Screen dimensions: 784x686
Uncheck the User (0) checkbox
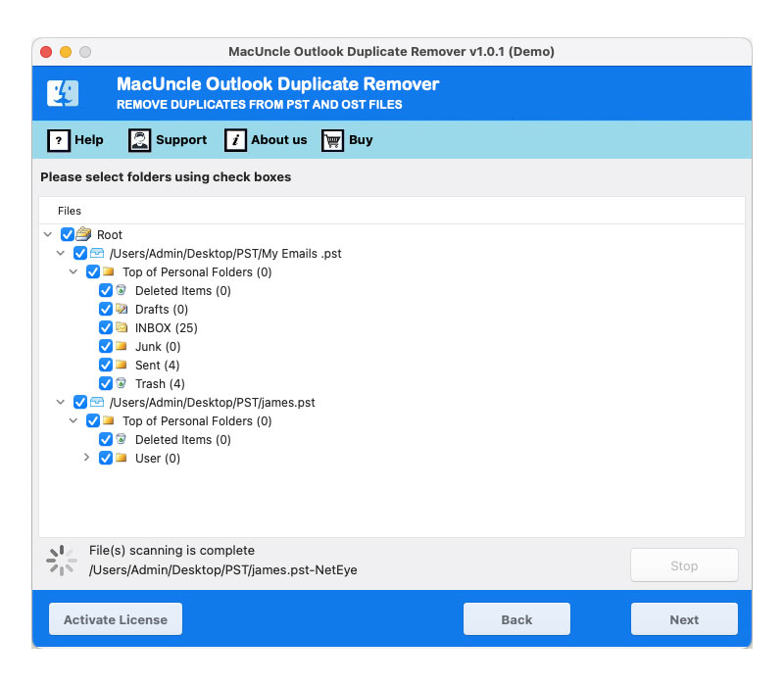point(106,458)
